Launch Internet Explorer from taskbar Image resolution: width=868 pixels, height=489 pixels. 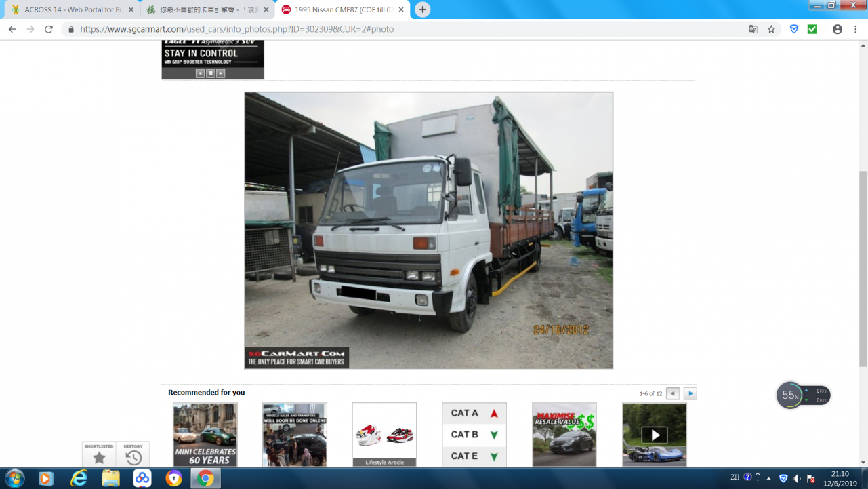pyautogui.click(x=79, y=478)
